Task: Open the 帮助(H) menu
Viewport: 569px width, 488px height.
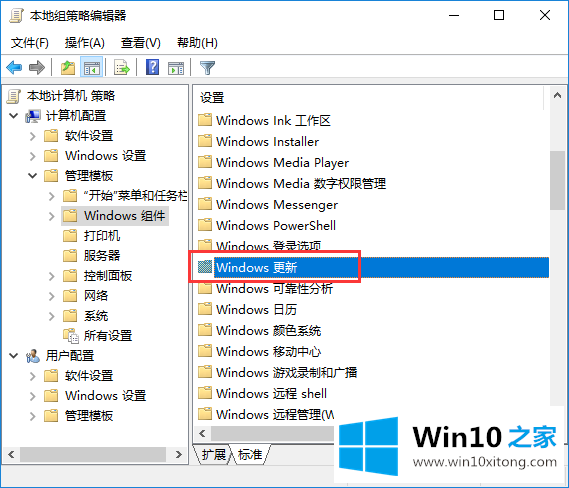Action: pyautogui.click(x=197, y=43)
